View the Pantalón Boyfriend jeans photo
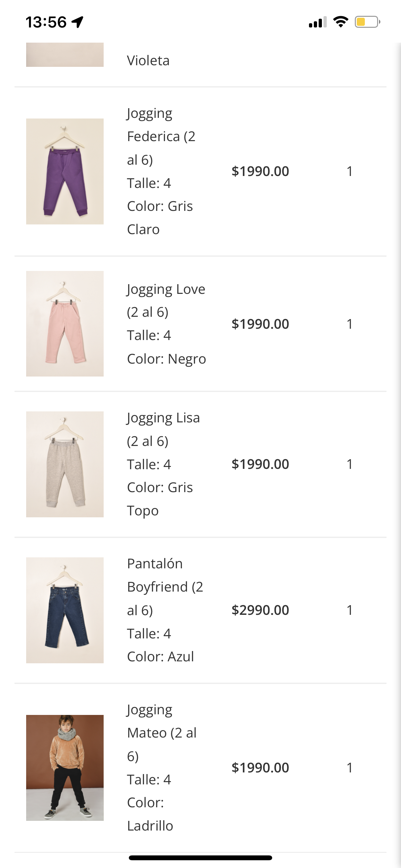This screenshot has height=868, width=401. click(65, 610)
